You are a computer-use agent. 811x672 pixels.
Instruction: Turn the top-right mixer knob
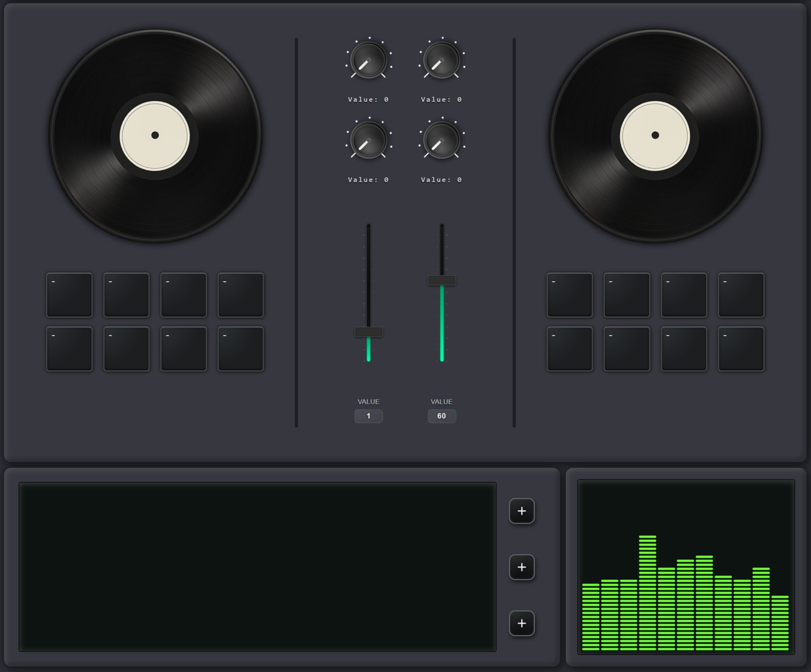442,59
